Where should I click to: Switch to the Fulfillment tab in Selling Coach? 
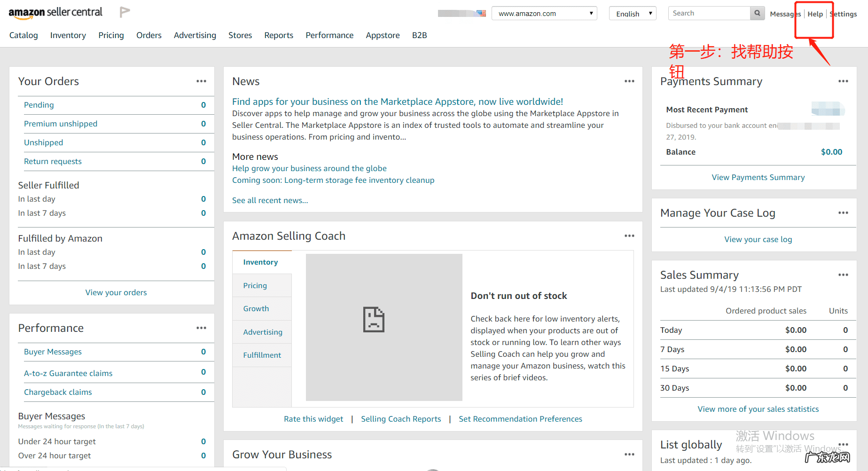262,355
